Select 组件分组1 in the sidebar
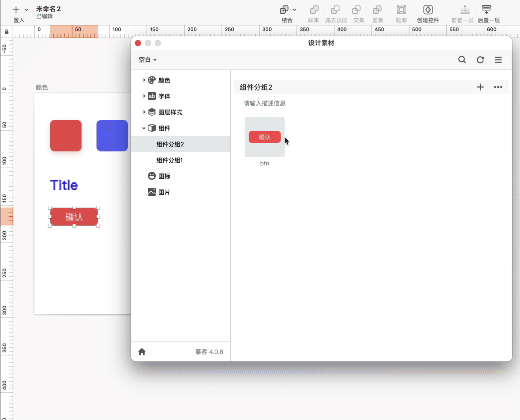 (x=170, y=160)
